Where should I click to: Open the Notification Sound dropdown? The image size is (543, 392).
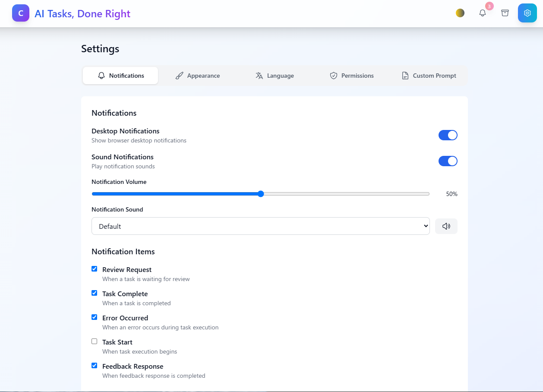pos(261,226)
